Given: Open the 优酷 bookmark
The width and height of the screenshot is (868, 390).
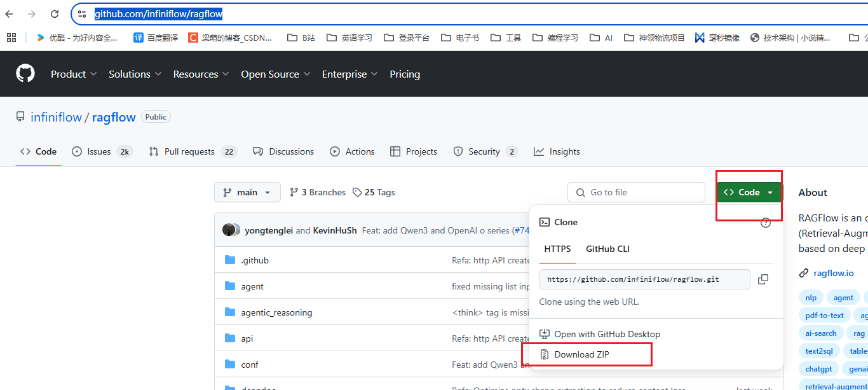Looking at the screenshot, I should (76, 38).
